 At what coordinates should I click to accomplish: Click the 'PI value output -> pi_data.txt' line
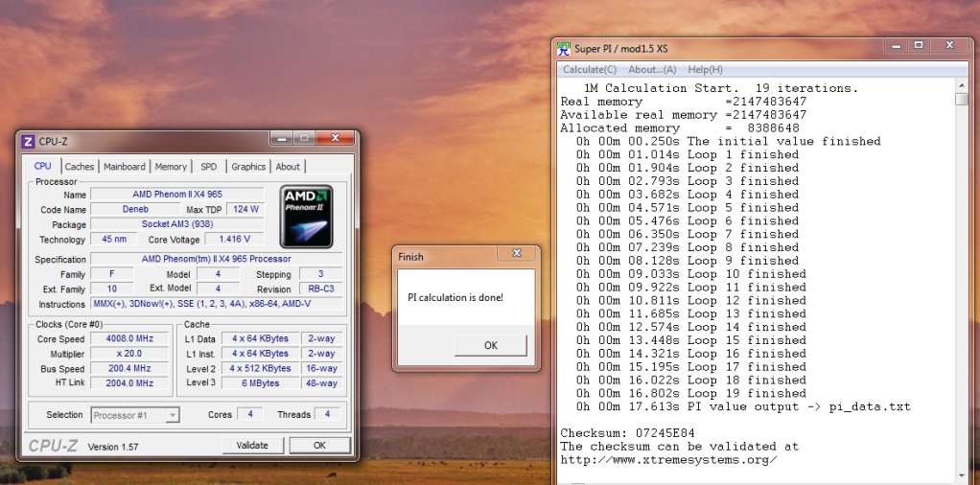743,406
